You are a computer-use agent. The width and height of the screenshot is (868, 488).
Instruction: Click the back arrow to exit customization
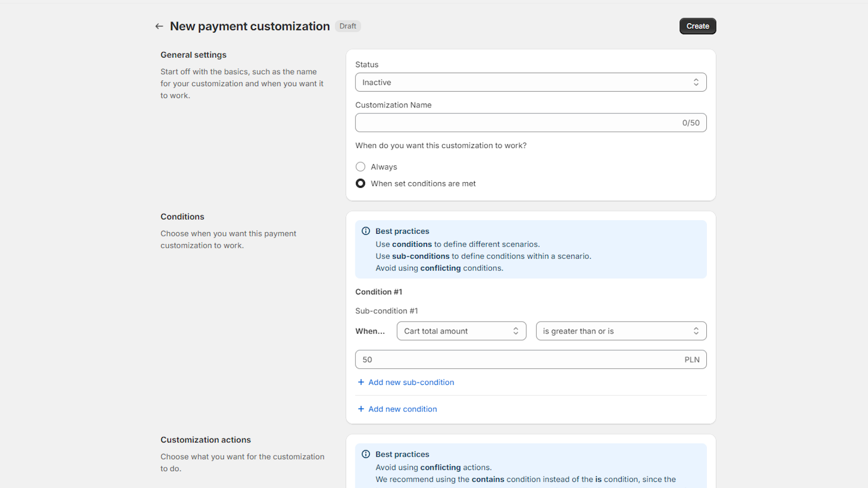coord(159,26)
